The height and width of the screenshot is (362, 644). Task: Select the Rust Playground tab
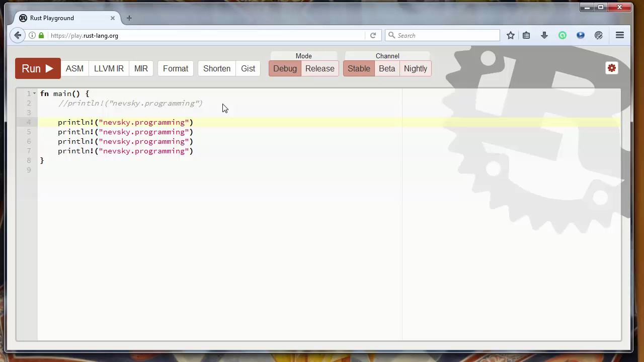tap(67, 18)
